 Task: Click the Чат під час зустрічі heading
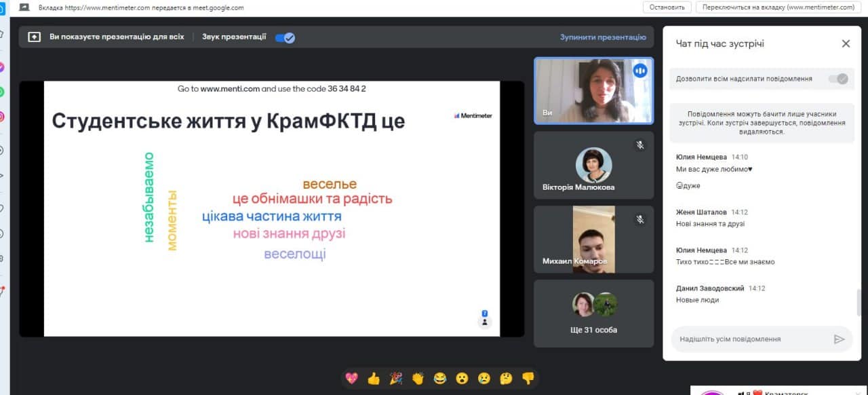point(720,43)
